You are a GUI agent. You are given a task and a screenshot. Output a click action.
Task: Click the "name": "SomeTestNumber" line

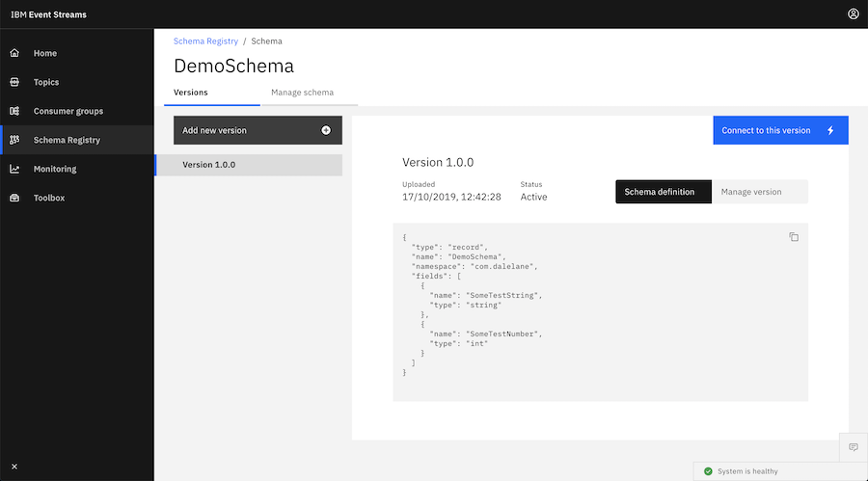click(486, 334)
